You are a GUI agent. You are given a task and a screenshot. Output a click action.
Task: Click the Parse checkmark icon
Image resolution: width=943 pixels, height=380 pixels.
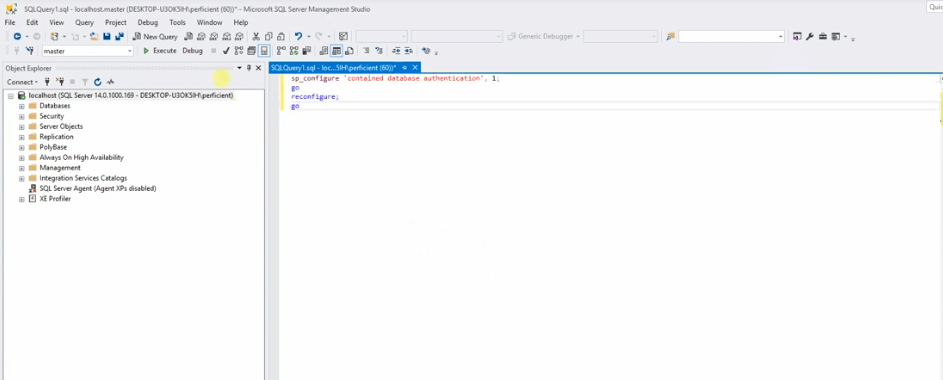pos(226,51)
